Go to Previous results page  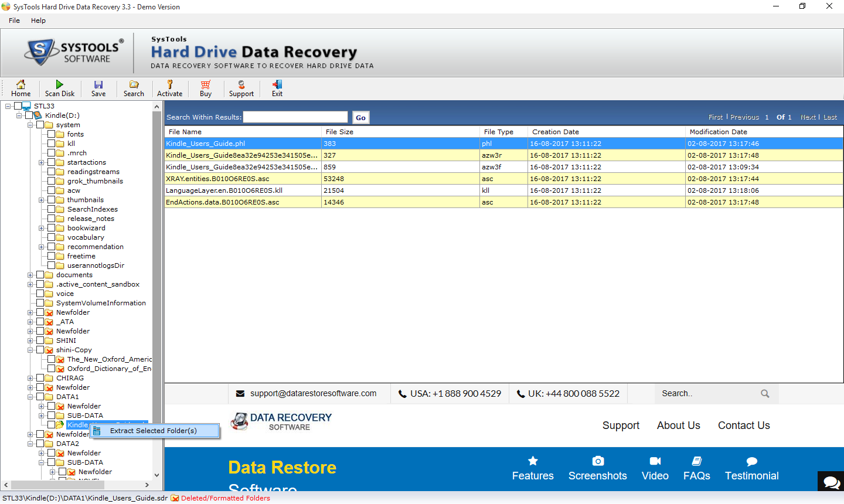pyautogui.click(x=744, y=117)
